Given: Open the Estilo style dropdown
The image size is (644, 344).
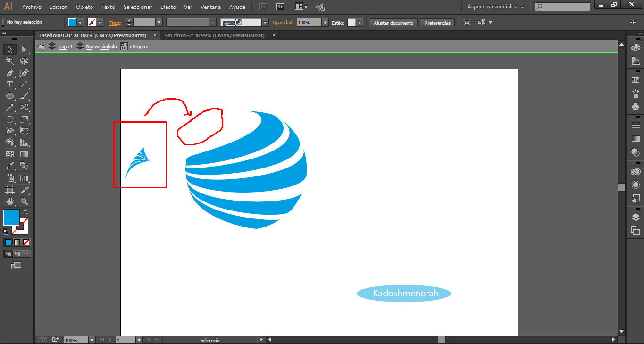Looking at the screenshot, I should pyautogui.click(x=360, y=22).
